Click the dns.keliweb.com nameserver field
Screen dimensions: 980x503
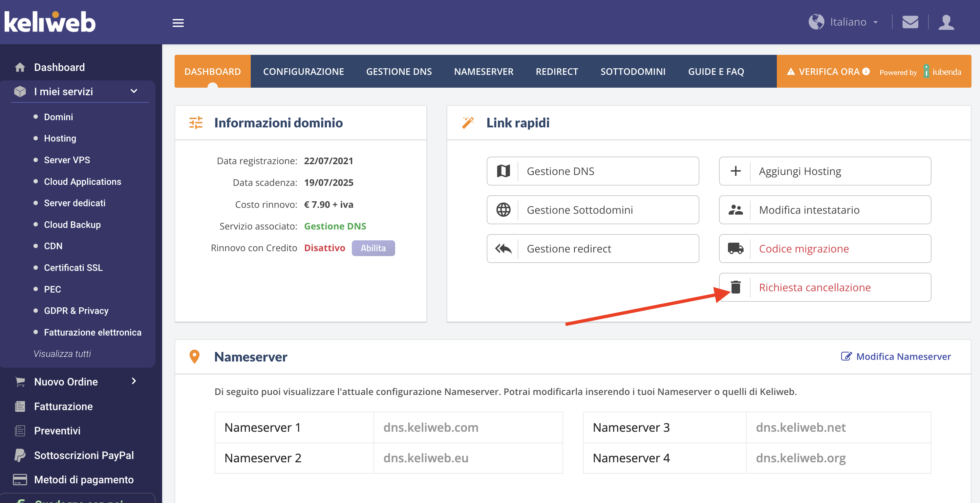coord(468,427)
